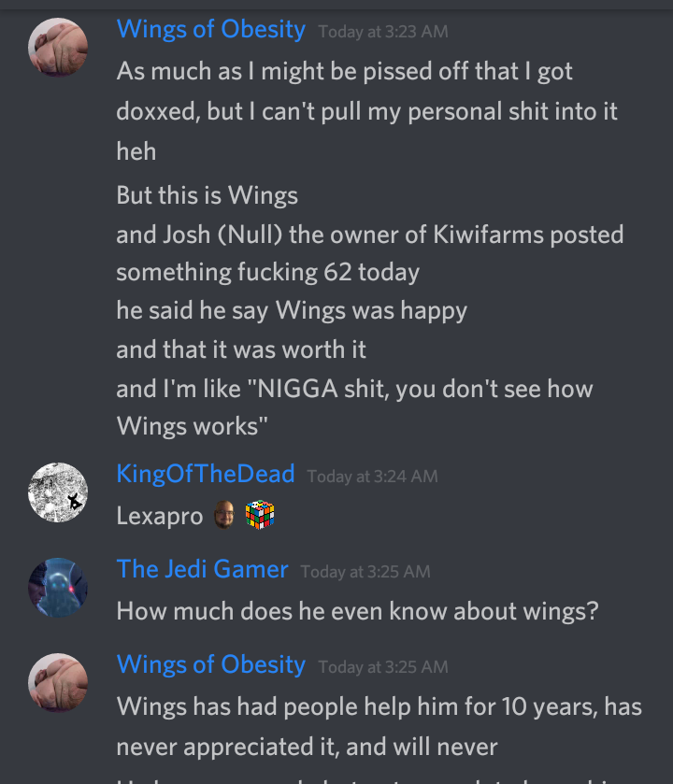The image size is (673, 784).
Task: Select message 'he said he say Wings was happy'
Action: 292,310
